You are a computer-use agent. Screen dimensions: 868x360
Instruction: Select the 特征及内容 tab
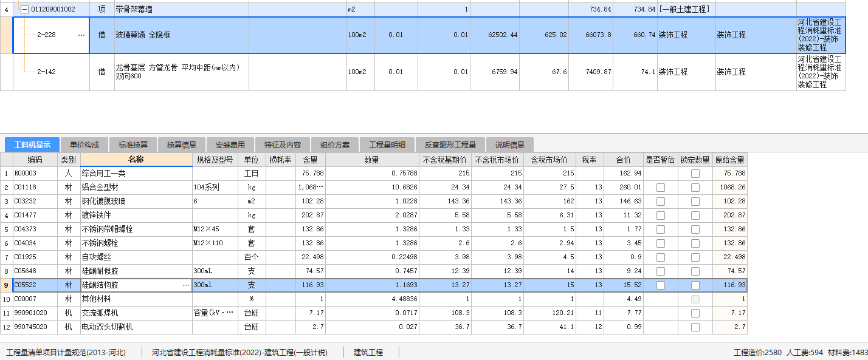tap(283, 144)
